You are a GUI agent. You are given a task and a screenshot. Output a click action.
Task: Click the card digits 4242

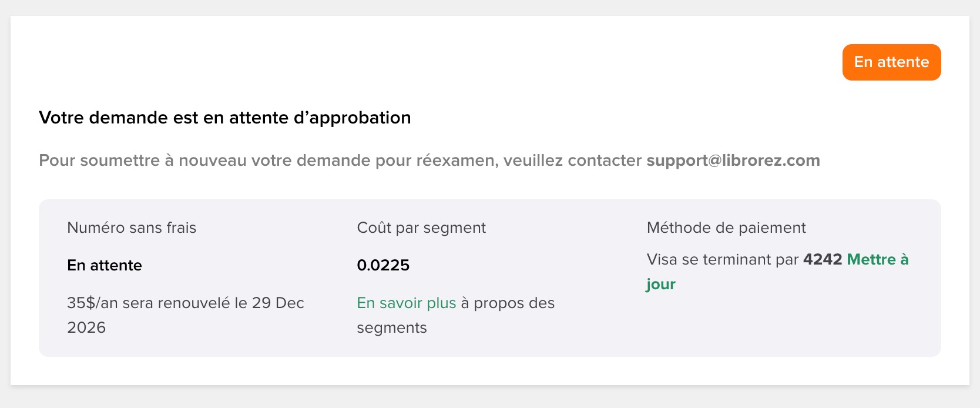tap(823, 259)
